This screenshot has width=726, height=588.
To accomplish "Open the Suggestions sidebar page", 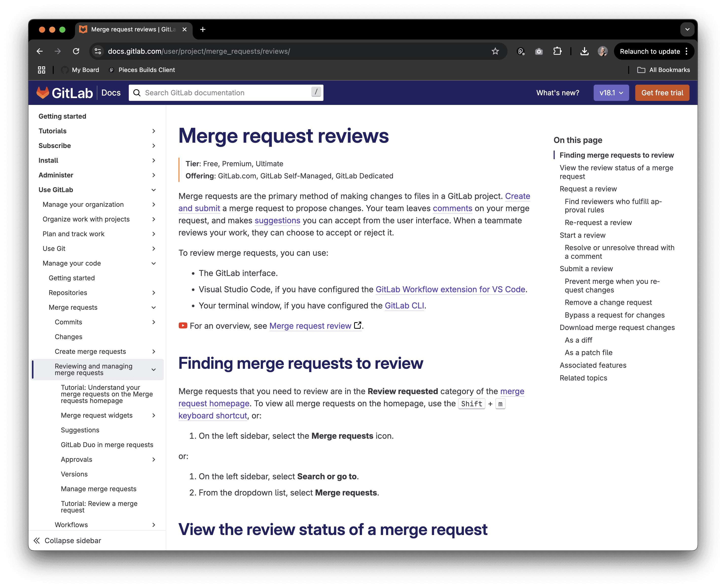I will coord(80,430).
